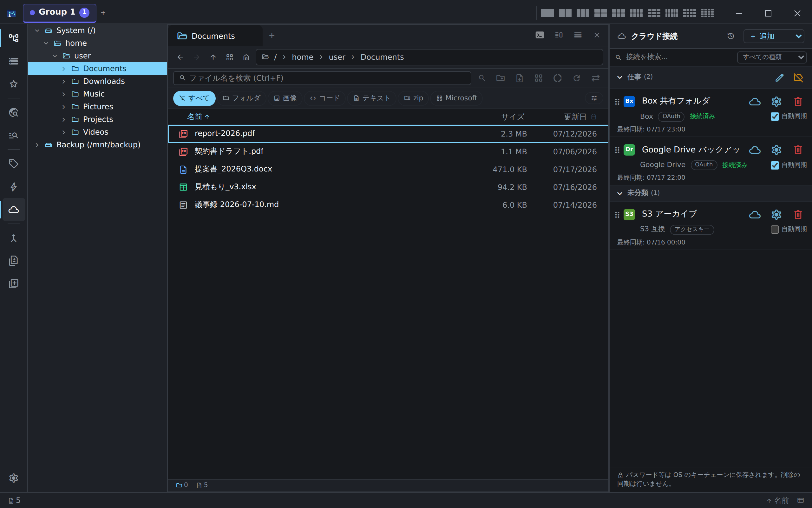
Task: Select the Documents pane tab
Action: tap(215, 36)
